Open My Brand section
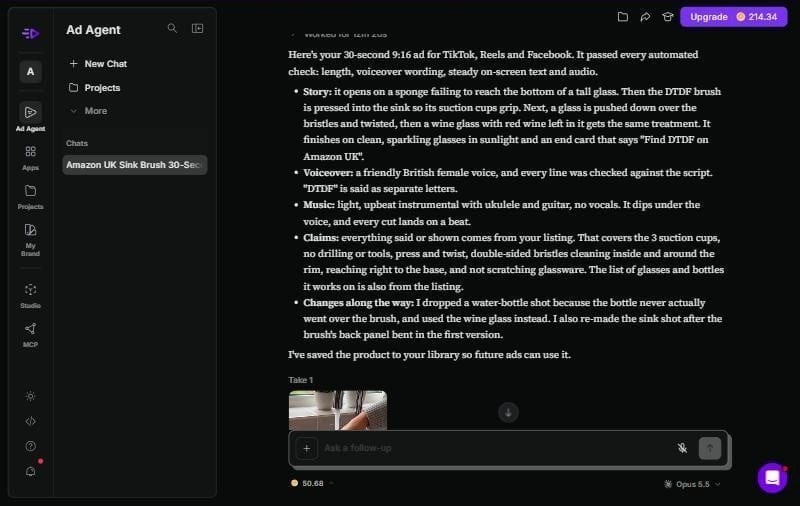Viewport: 800px width, 506px height. tap(31, 240)
